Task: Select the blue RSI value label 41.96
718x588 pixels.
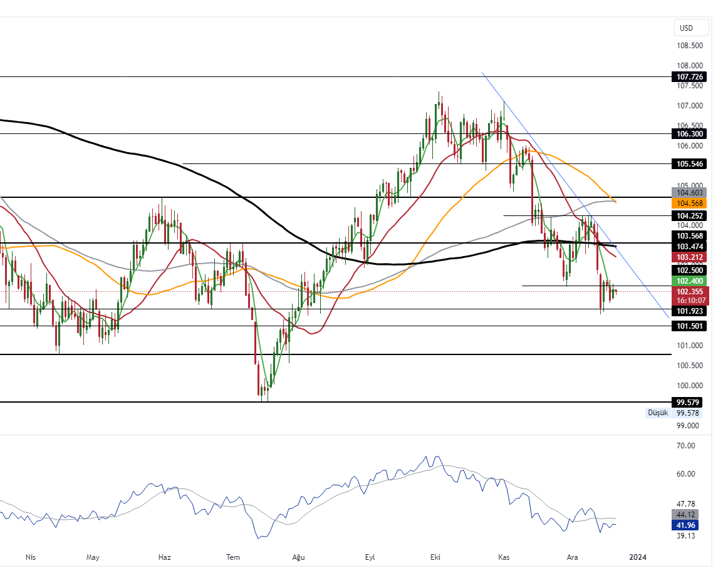Action: pos(687,525)
